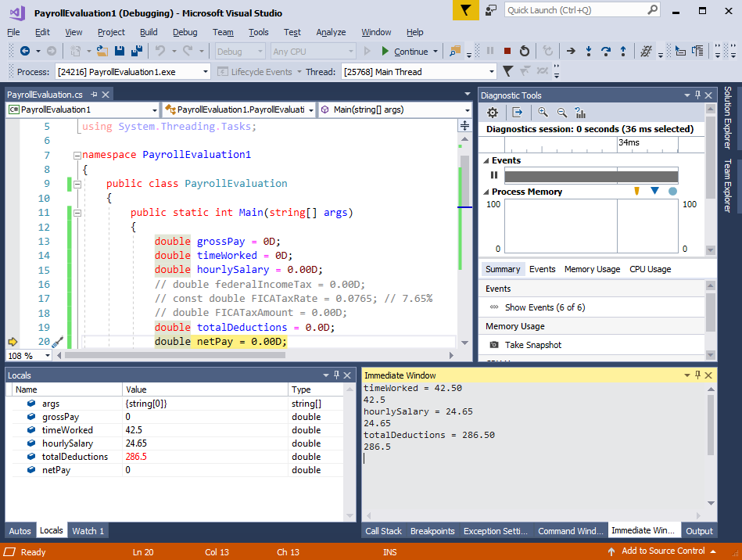This screenshot has width=742, height=560.
Task: Pause the Events track in Diagnostic Tools
Action: click(x=494, y=175)
